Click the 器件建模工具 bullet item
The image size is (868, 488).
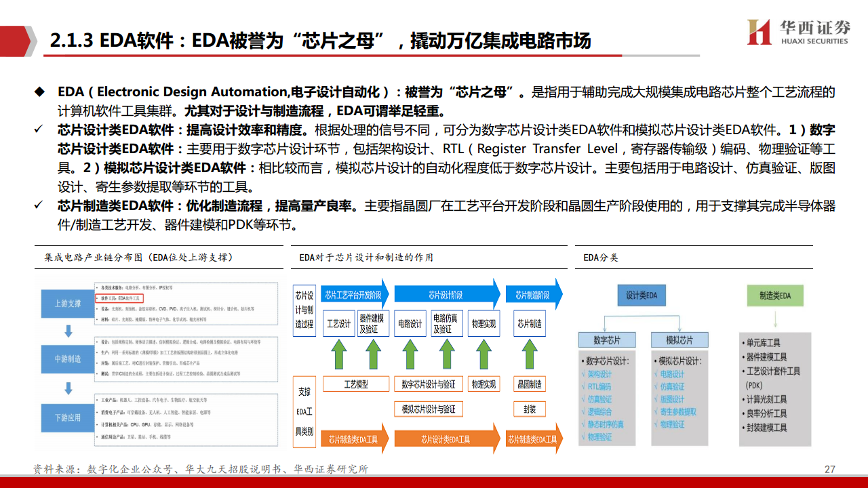764,357
